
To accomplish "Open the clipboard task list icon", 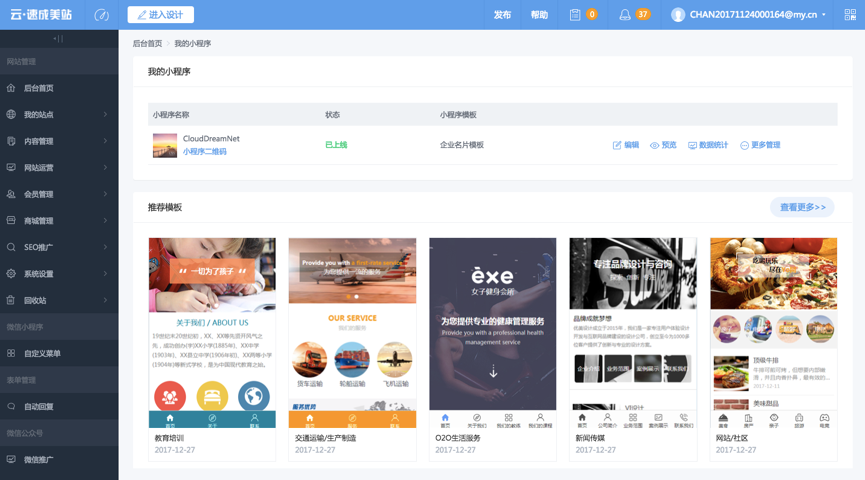I will point(575,15).
